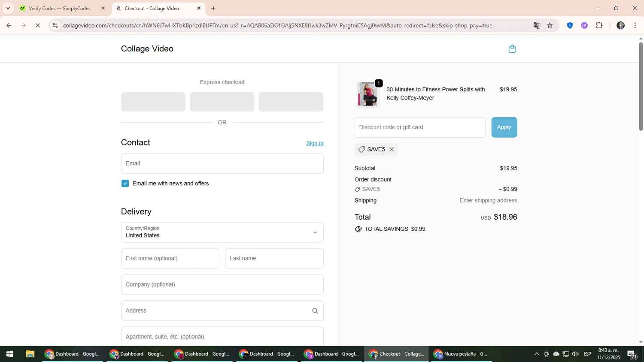Click the scrollbar down arrow
The height and width of the screenshot is (362, 644).
point(641,342)
